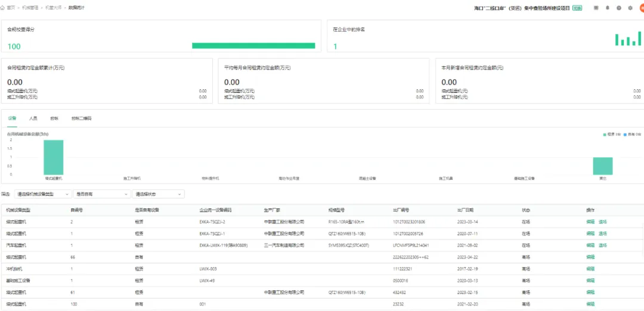Click 退场 for row EXKA-TSQZJ-1

[602, 234]
